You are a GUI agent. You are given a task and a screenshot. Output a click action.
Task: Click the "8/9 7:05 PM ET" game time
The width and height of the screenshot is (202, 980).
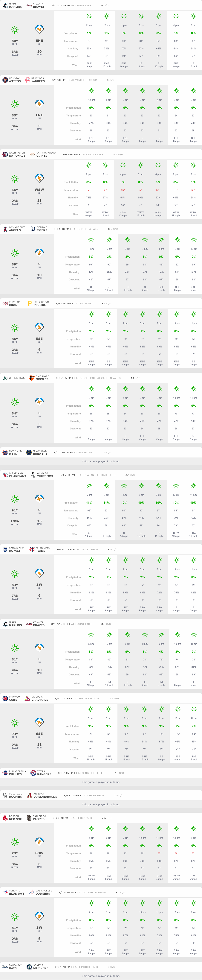(x=65, y=378)
